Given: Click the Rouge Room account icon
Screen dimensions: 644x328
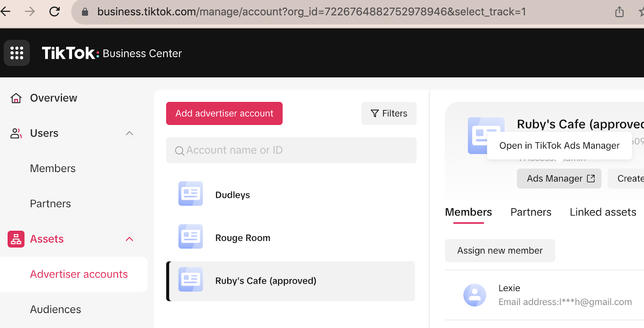Looking at the screenshot, I should coord(191,237).
